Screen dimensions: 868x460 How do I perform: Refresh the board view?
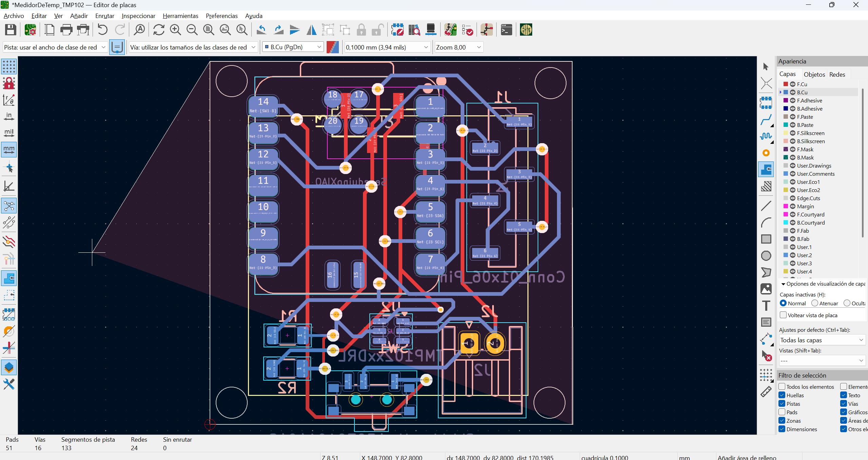(159, 30)
